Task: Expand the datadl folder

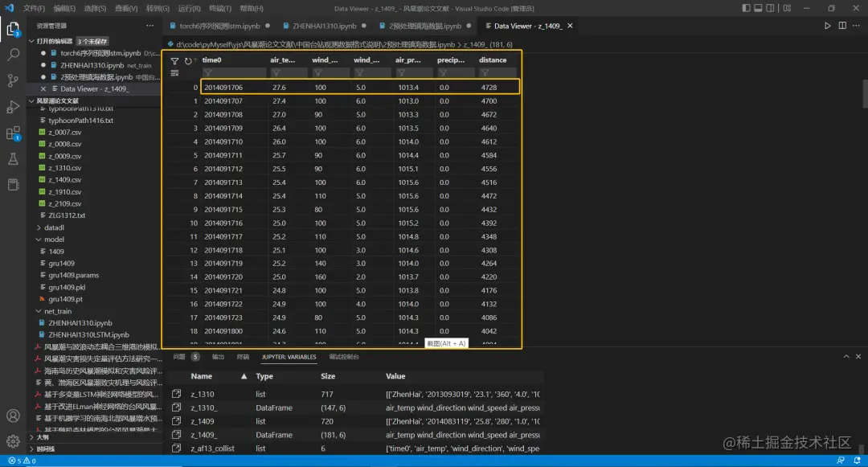Action: (x=39, y=227)
